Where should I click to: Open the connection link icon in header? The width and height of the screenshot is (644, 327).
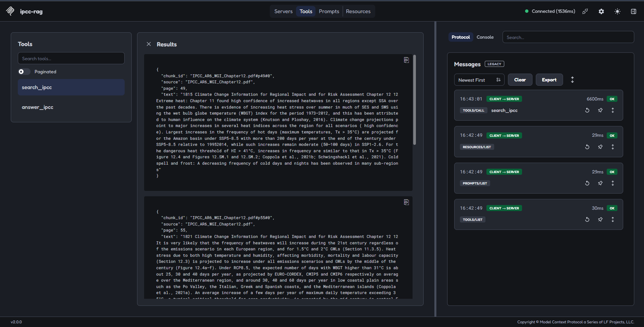click(x=585, y=11)
